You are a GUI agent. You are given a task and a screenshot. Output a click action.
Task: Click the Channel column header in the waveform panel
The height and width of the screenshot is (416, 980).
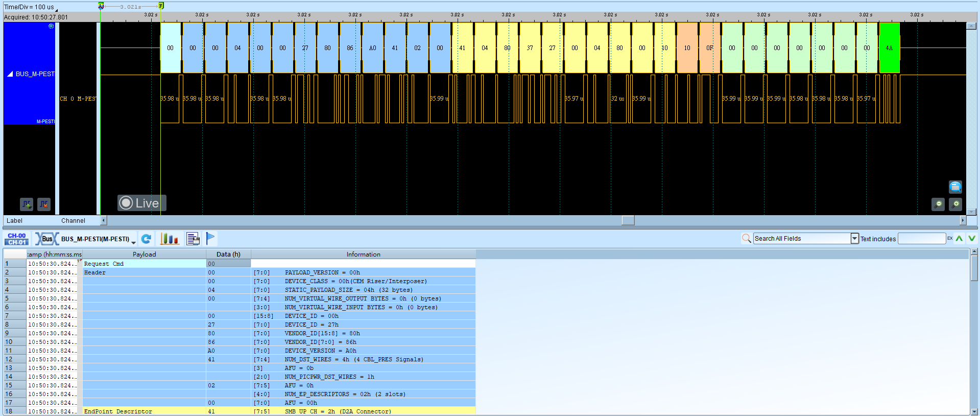point(73,221)
